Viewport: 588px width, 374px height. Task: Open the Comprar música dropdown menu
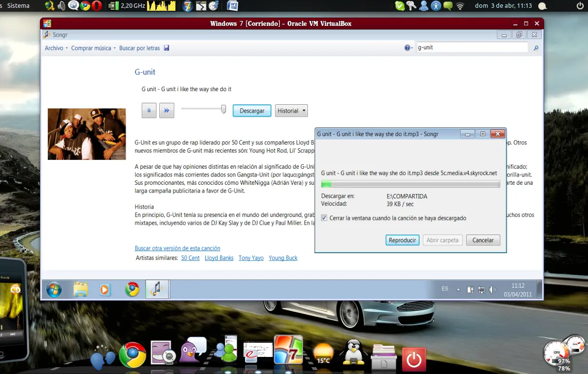coord(94,48)
